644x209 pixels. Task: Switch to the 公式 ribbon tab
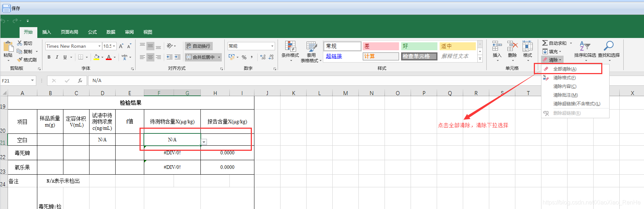tap(92, 32)
